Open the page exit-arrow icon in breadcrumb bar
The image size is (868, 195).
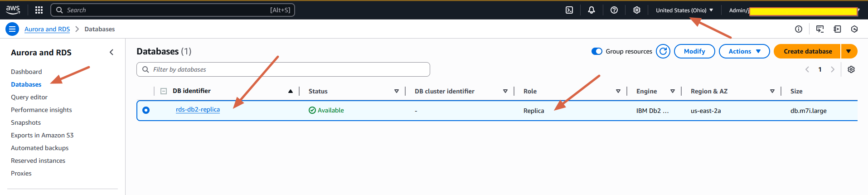pyautogui.click(x=837, y=29)
